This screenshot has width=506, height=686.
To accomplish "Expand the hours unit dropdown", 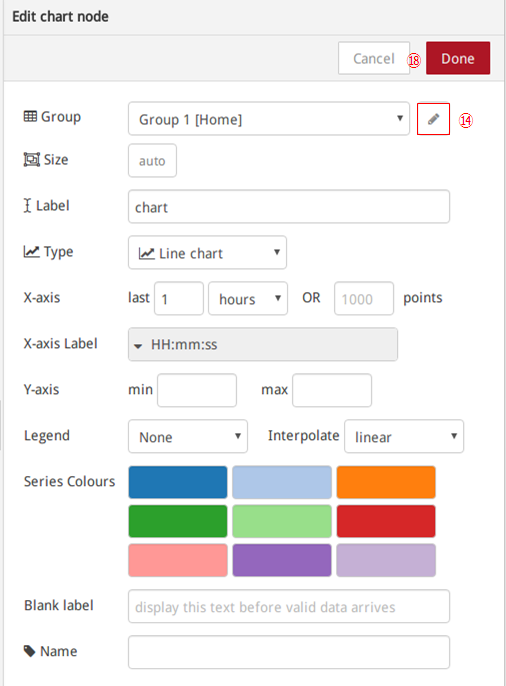I will 248,299.
